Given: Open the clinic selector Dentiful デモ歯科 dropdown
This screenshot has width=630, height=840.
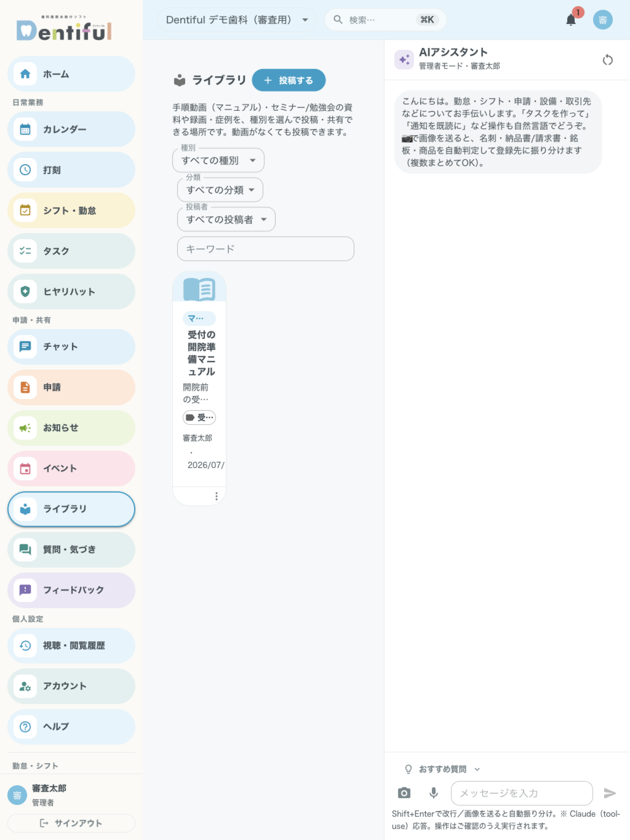Looking at the screenshot, I should tap(237, 20).
